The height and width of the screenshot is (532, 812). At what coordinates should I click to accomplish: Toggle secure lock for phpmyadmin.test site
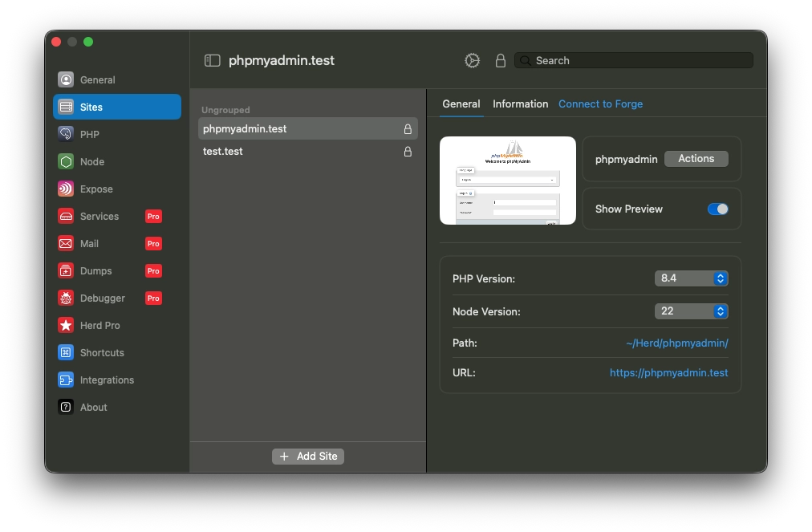tap(408, 129)
